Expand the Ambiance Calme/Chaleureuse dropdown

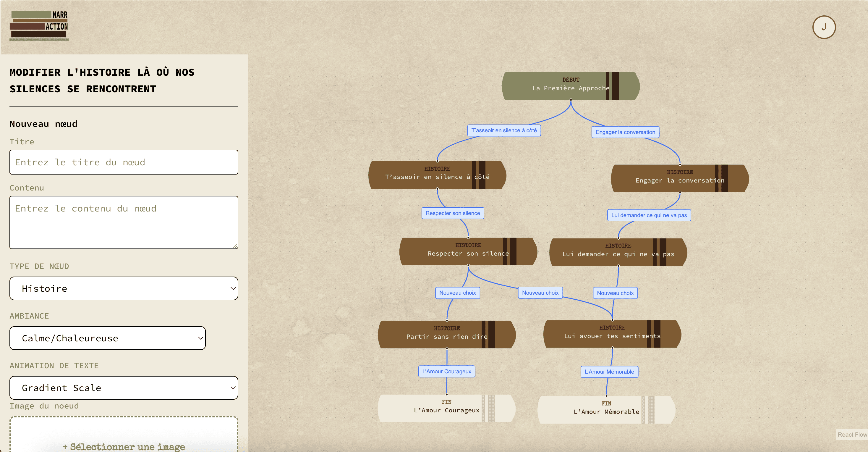click(108, 338)
